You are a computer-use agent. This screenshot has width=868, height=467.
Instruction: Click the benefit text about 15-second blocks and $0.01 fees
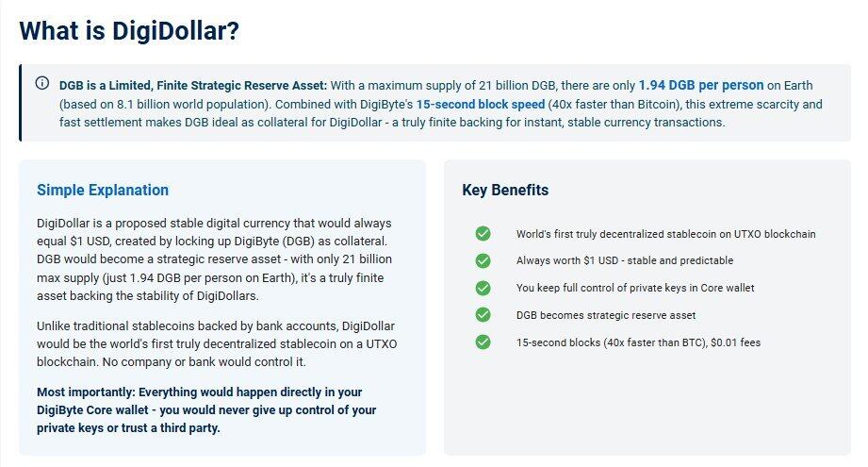click(x=638, y=342)
